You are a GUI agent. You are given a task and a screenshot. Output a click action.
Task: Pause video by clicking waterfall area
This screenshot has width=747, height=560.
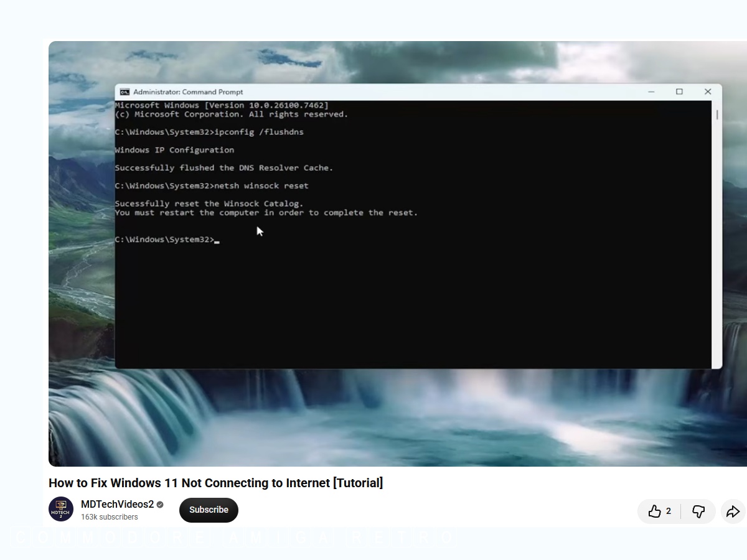[398, 417]
